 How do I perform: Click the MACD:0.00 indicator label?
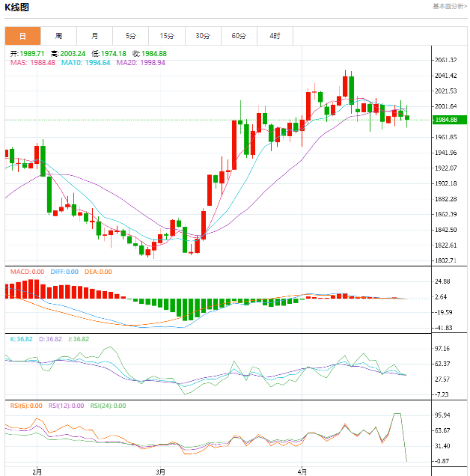28,272
